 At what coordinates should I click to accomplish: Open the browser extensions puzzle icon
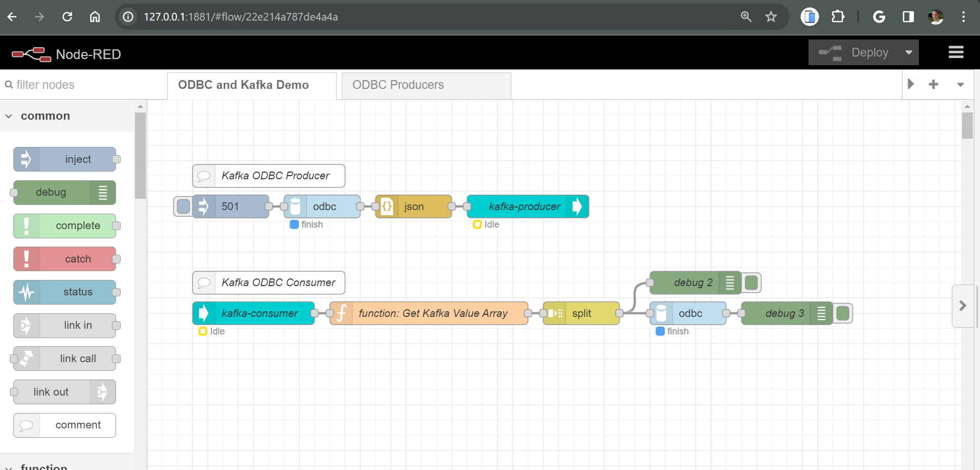tap(838, 17)
